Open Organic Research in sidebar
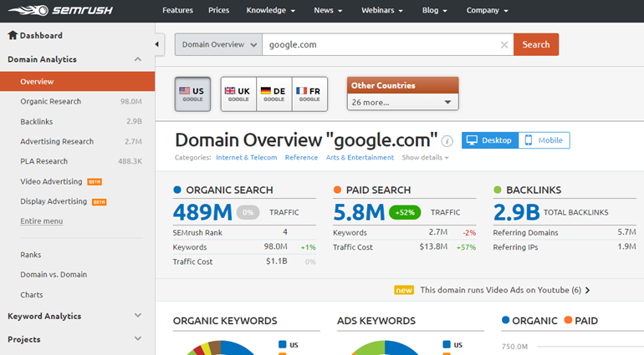This screenshot has height=355, width=644. pyautogui.click(x=51, y=101)
